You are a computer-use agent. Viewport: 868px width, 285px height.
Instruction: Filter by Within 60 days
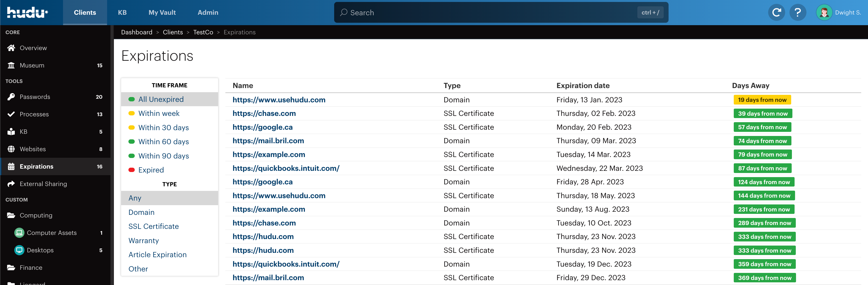pos(169,142)
